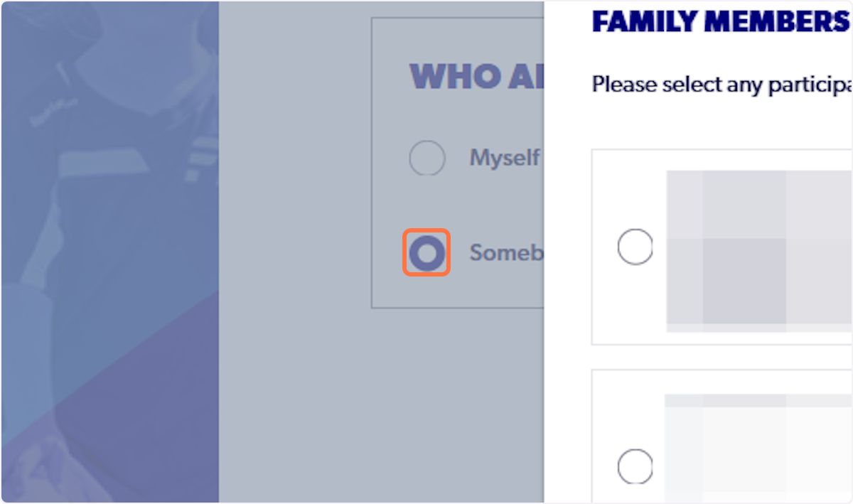Screen dimensions: 853x504
Task: Click the border of the first participant card
Action: [591, 247]
